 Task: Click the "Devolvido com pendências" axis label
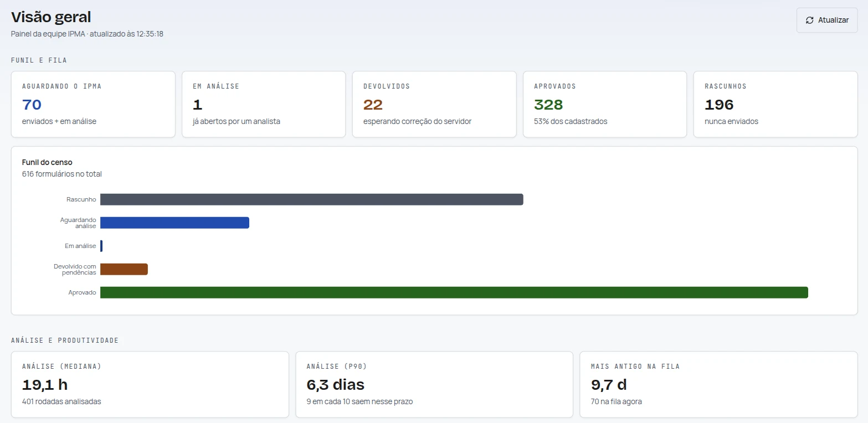[75, 269]
